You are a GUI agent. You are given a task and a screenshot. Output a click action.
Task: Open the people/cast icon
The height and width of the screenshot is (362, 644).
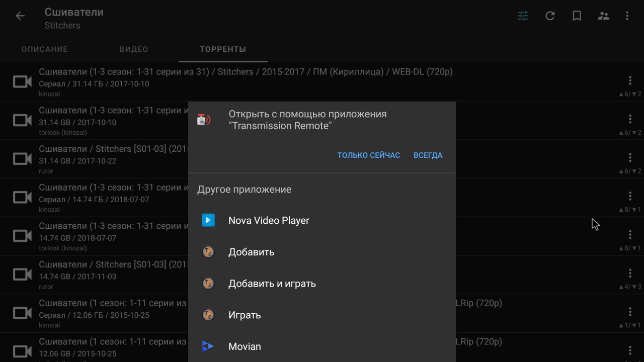pos(604,16)
